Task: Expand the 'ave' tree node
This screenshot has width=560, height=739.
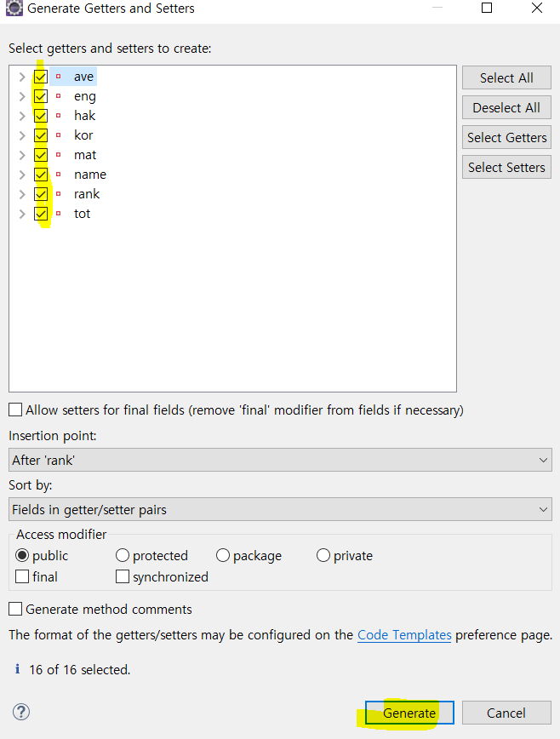Action: pos(21,77)
